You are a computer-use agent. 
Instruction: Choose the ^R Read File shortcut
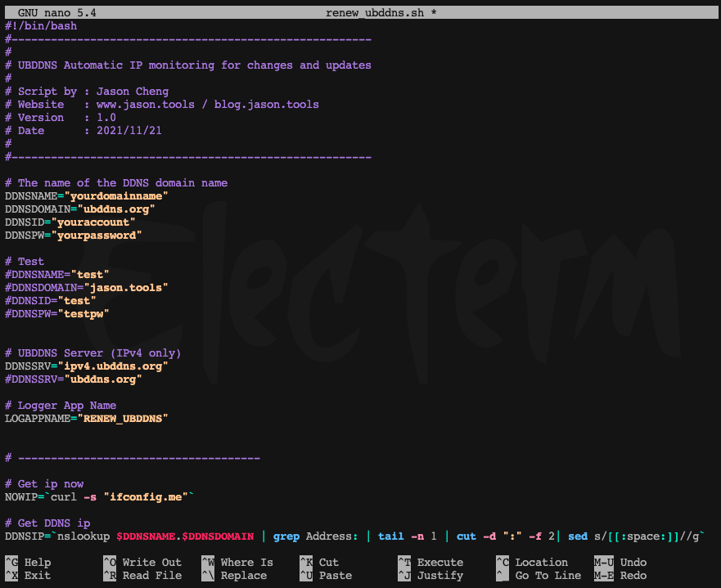click(x=142, y=575)
